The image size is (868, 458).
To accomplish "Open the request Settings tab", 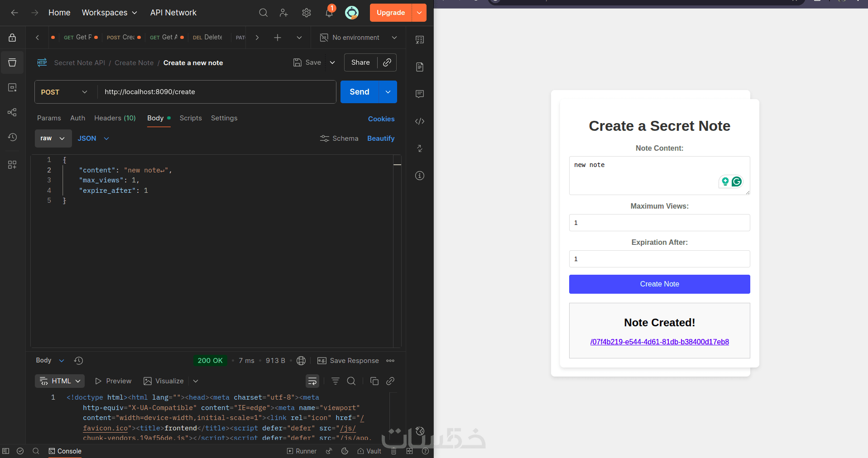I will (x=224, y=118).
